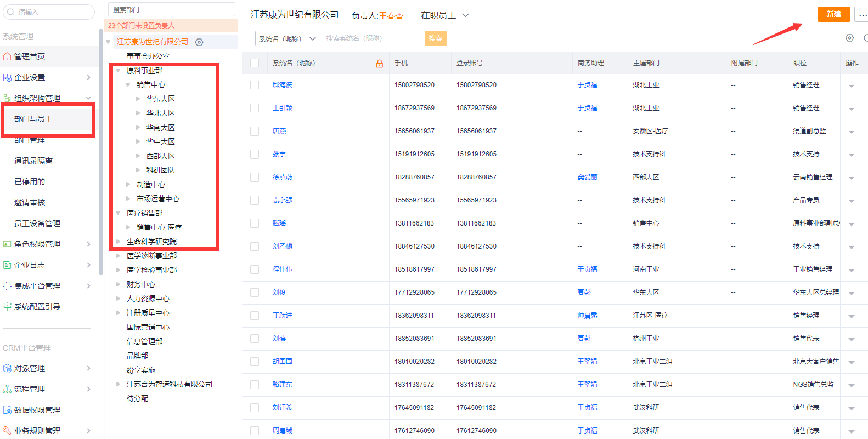The image size is (868, 439).
Task: Open 23个部门未设置负责人 notice link
Action: pos(141,26)
